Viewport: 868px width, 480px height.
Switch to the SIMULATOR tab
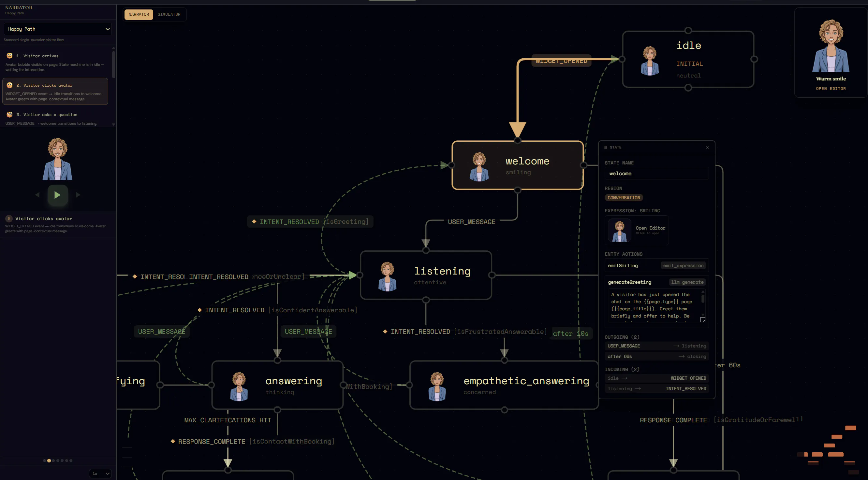169,14
